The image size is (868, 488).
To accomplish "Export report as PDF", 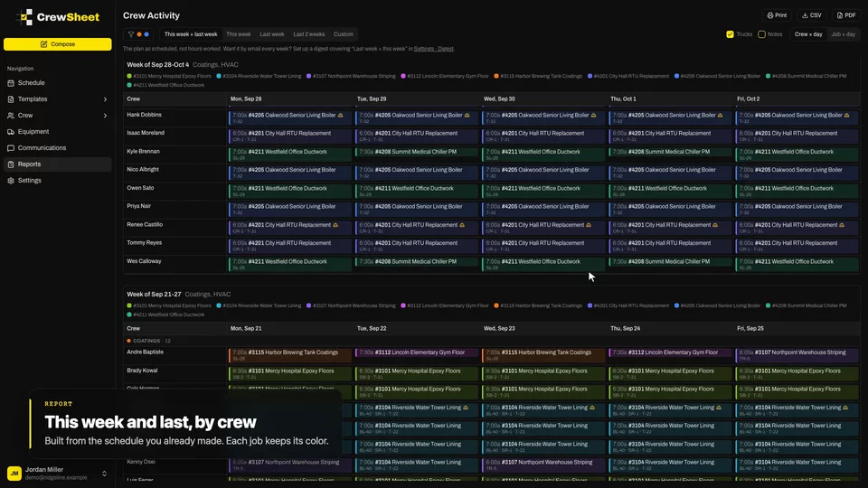I will 846,15.
